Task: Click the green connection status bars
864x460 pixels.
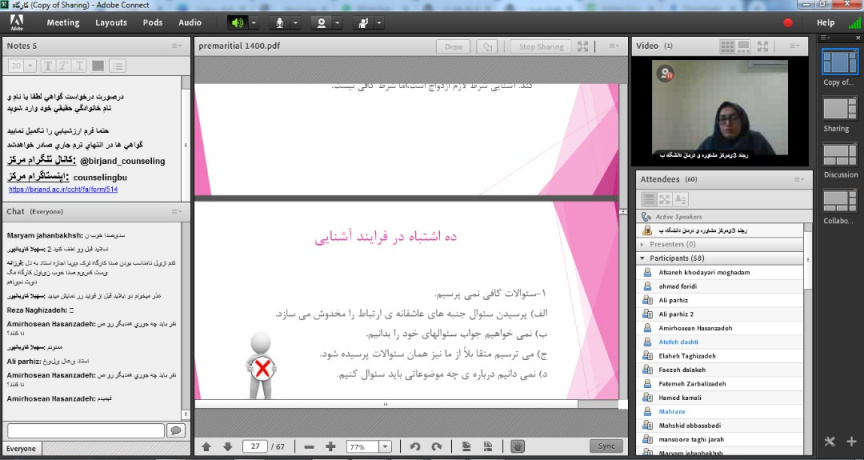Action: point(855,23)
